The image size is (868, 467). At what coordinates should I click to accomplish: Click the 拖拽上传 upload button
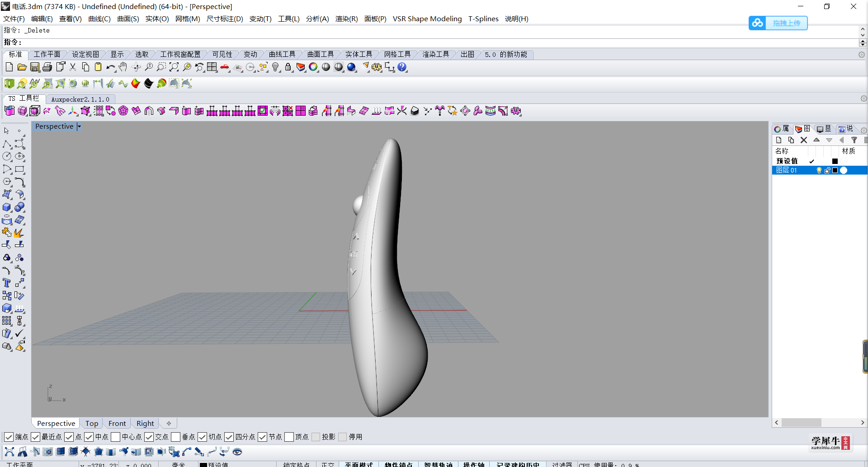point(778,23)
